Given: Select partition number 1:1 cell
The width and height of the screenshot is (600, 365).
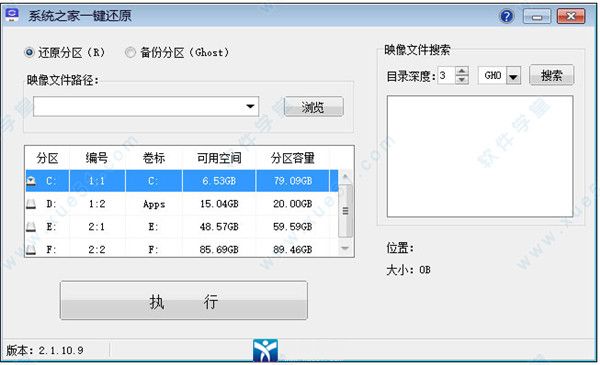Looking at the screenshot, I should pyautogui.click(x=97, y=181).
